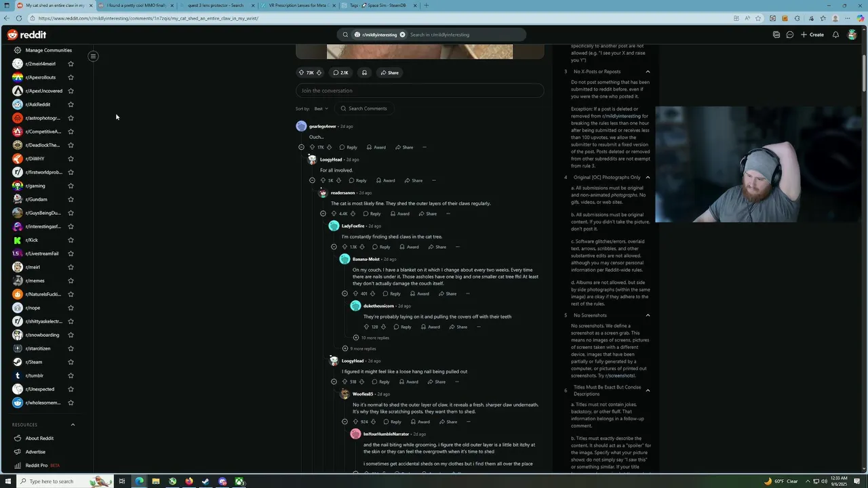Open the post's 2.1K comments icon
The image size is (868, 488).
tap(340, 73)
